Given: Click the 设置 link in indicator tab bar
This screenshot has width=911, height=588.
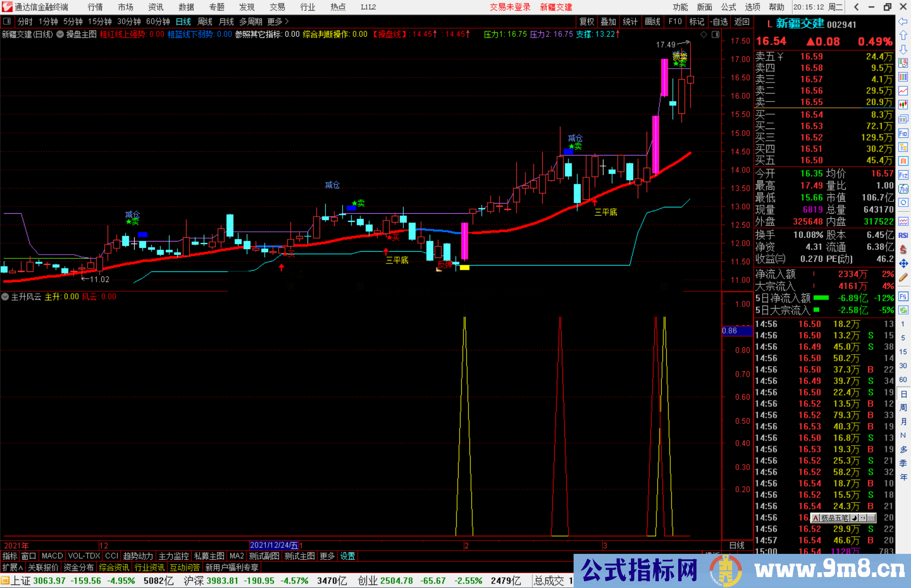Looking at the screenshot, I should click(348, 556).
